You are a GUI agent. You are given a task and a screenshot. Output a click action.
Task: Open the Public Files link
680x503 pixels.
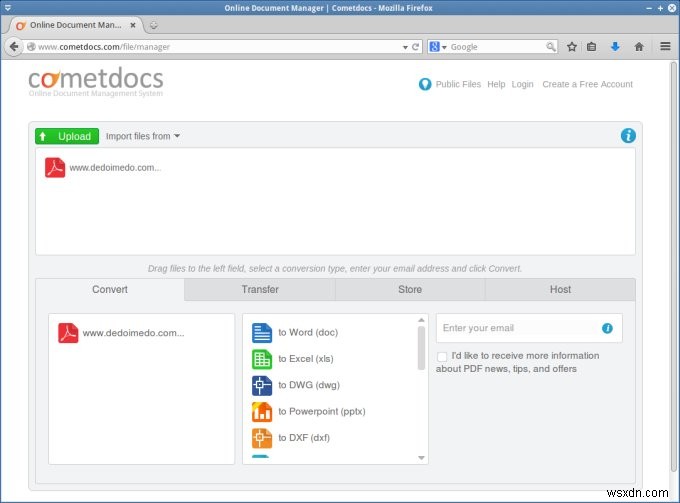458,84
